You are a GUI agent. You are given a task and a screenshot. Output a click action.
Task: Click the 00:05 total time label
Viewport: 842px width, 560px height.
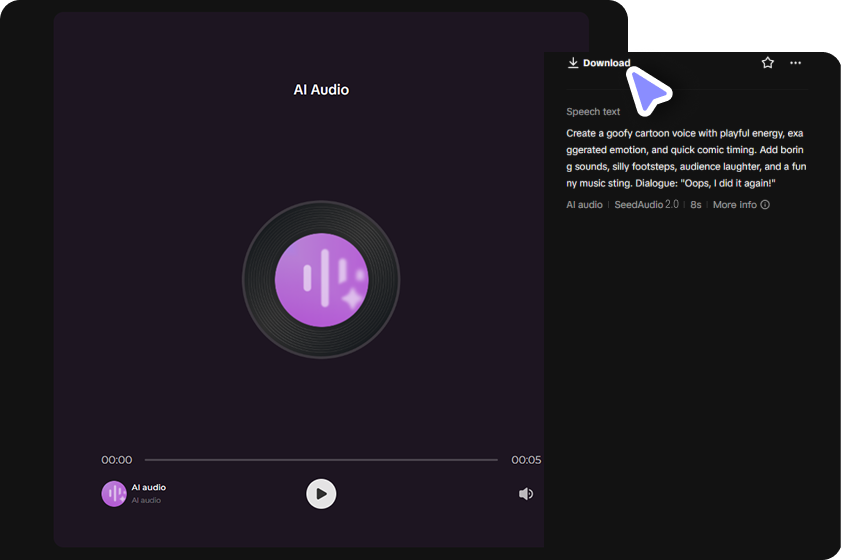tap(526, 460)
